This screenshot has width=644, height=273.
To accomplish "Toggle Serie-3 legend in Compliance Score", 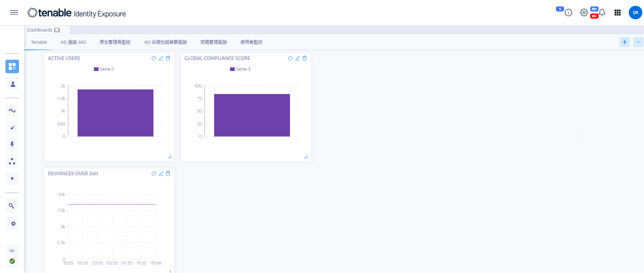I will pos(240,69).
